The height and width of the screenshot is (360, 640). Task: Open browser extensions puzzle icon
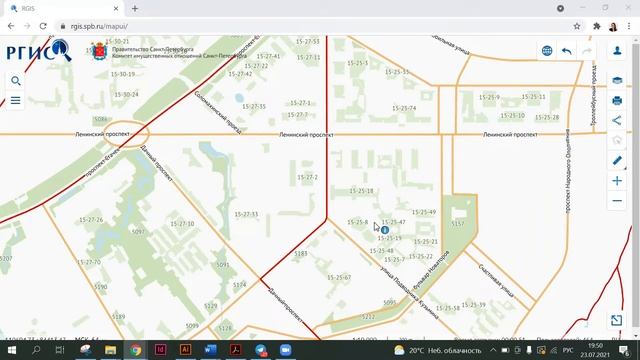[597, 26]
